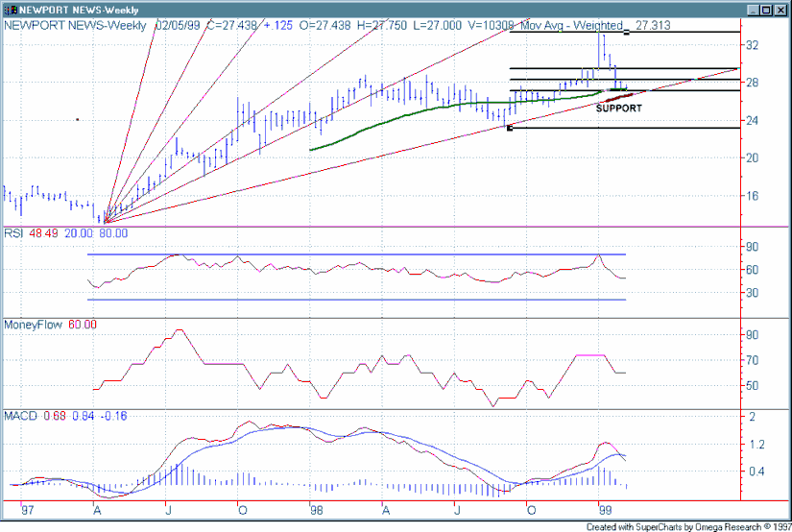Click the 24 label on the price axis
Viewport: 792px width, 532px height.
pyautogui.click(x=752, y=121)
